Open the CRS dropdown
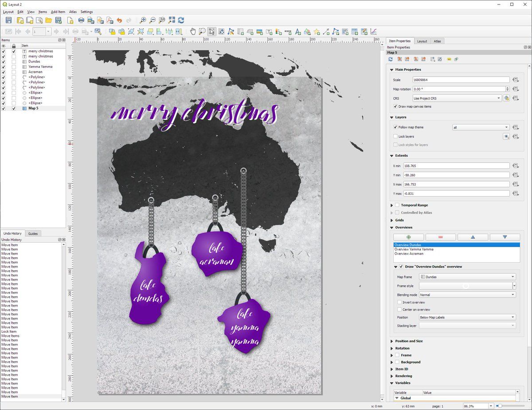The width and height of the screenshot is (532, 410). tap(457, 98)
